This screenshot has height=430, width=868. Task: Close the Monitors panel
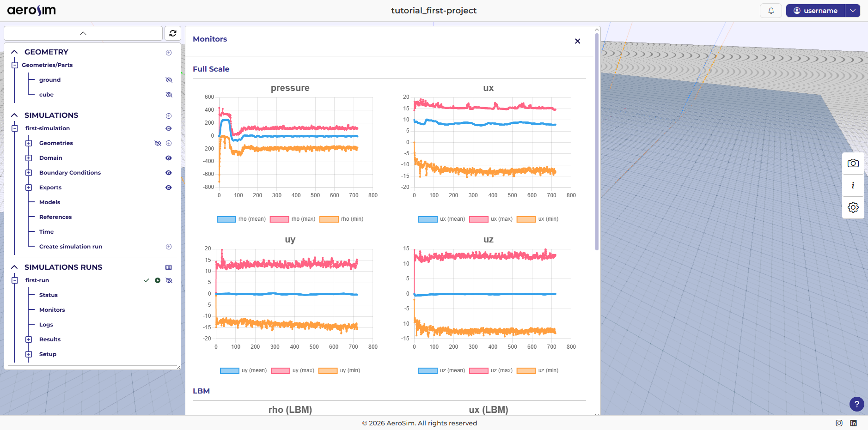pyautogui.click(x=577, y=41)
